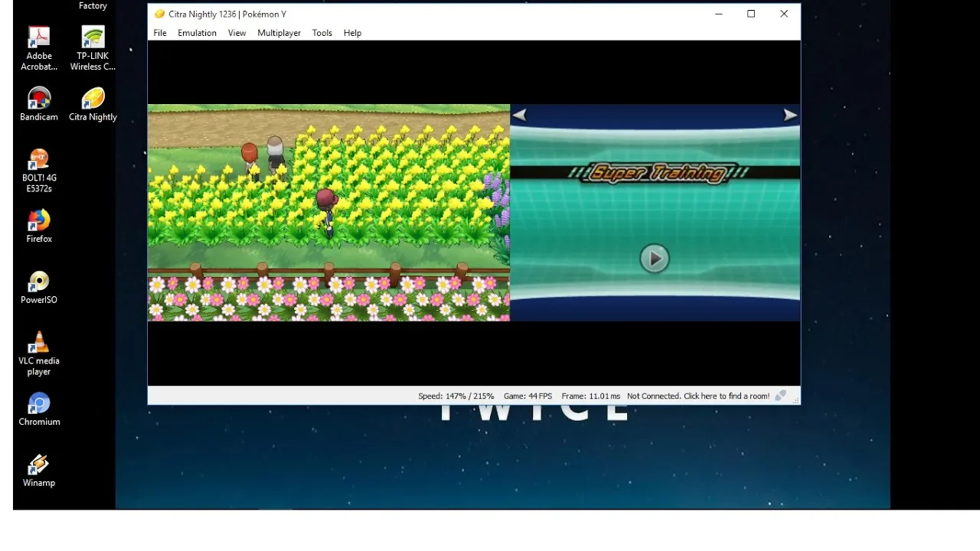Select the Adobe Acrobat desktop icon
Viewport: 980px width, 551px height.
[39, 48]
